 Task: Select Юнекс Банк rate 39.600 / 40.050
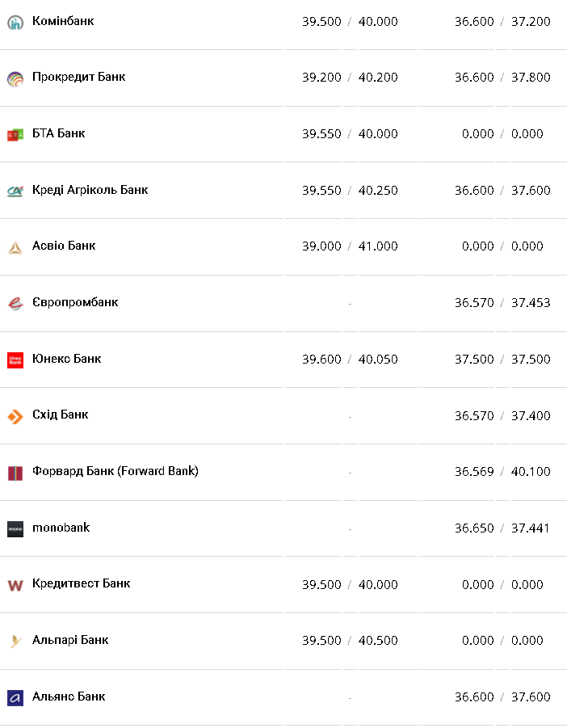[350, 360]
